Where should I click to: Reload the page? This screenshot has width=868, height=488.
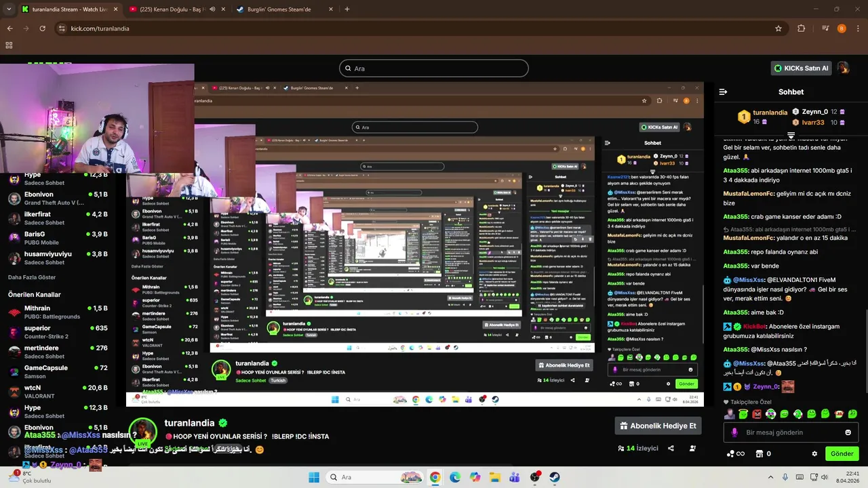click(x=43, y=28)
